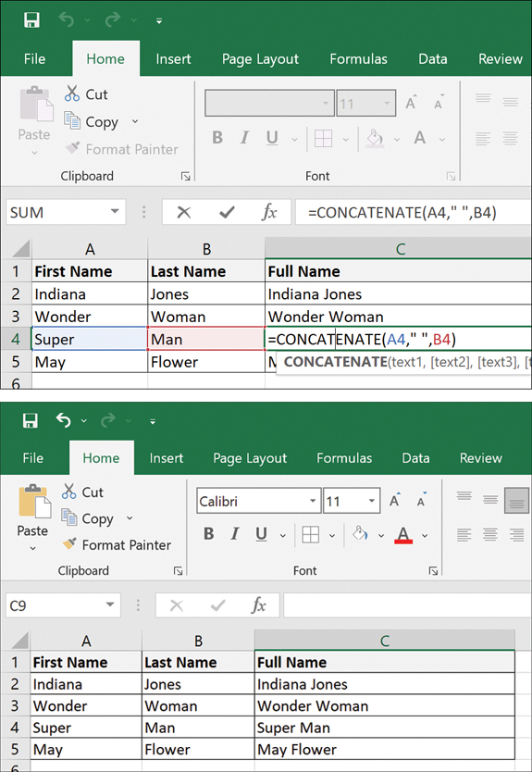Open Customize Quick Access Toolbar in the bottom window
Screen dimensions: 532x772
tap(153, 421)
